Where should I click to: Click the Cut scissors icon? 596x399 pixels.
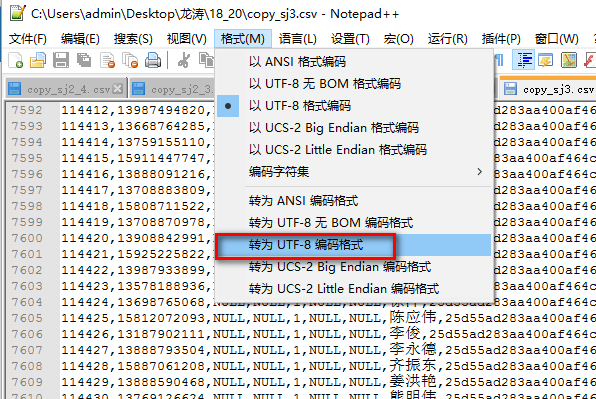(184, 60)
